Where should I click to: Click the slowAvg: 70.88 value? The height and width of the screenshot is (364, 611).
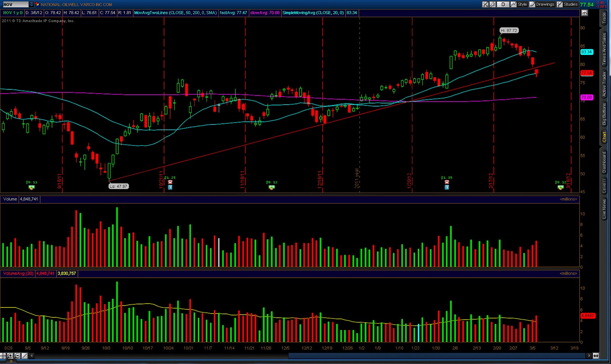tap(265, 13)
